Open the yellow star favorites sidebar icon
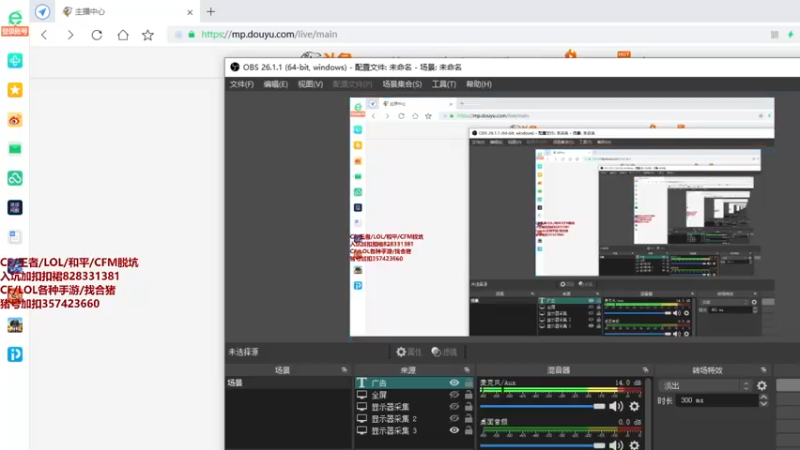This screenshot has width=800, height=450. tap(15, 90)
